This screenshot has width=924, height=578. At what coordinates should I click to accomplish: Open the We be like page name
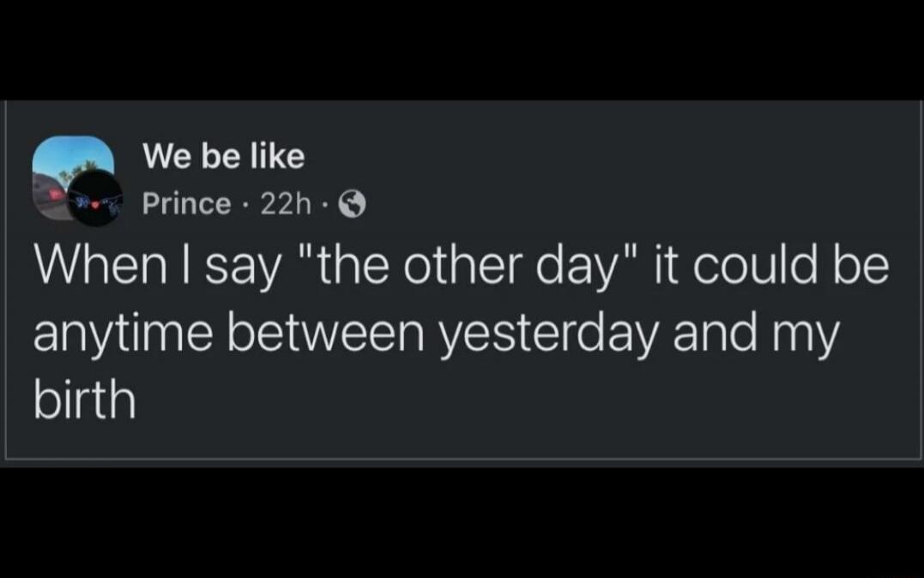[224, 155]
